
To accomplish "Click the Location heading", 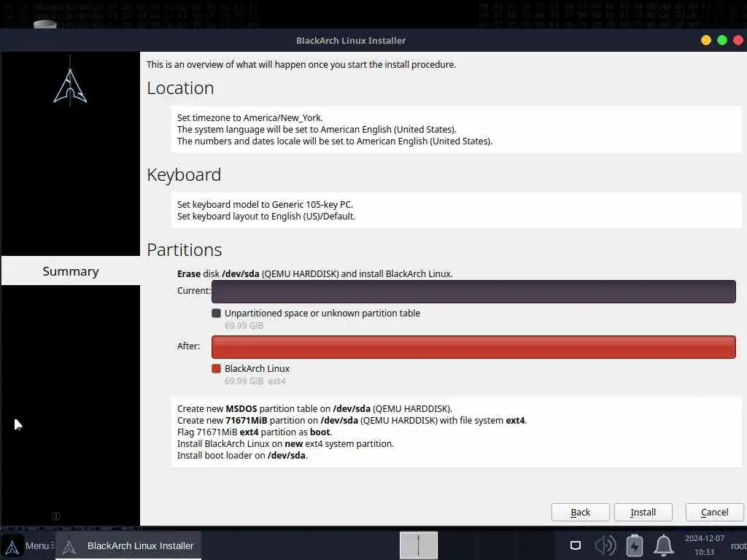I will coord(181,88).
